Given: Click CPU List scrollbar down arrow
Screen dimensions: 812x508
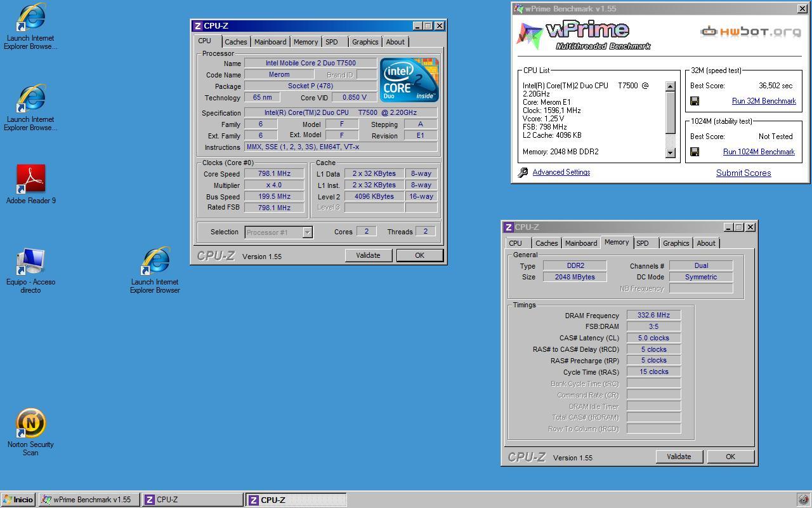Looking at the screenshot, I should (x=671, y=152).
